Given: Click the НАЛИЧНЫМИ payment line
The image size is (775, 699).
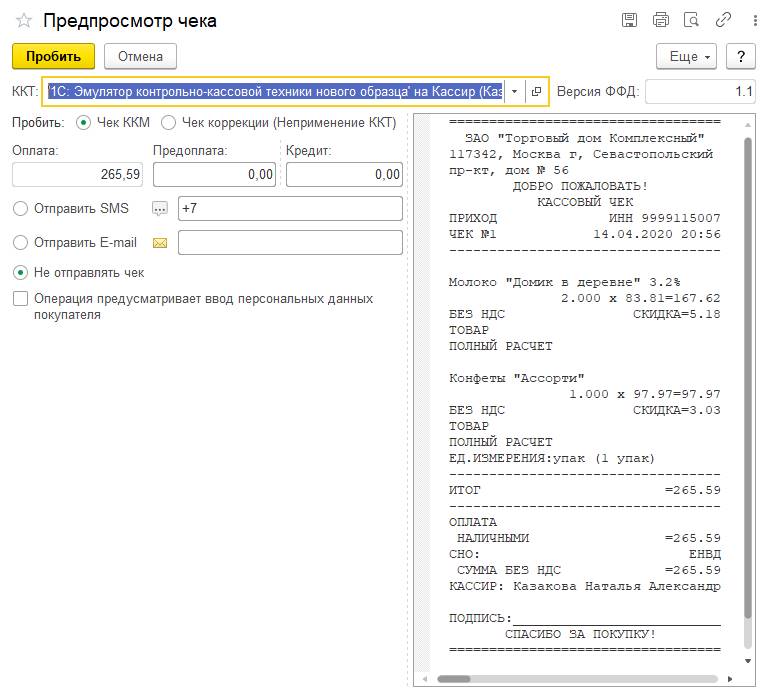Looking at the screenshot, I should pyautogui.click(x=589, y=538).
